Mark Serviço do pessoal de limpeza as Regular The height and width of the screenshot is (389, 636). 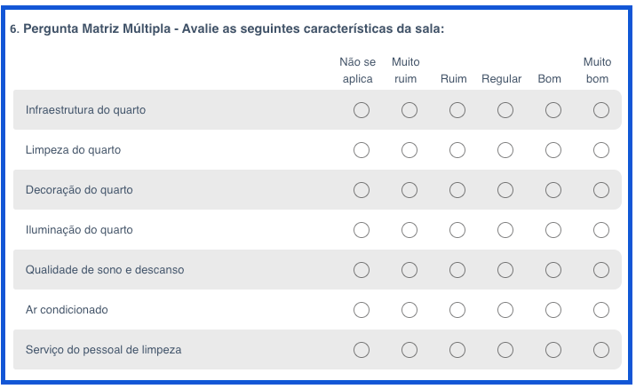tap(505, 350)
